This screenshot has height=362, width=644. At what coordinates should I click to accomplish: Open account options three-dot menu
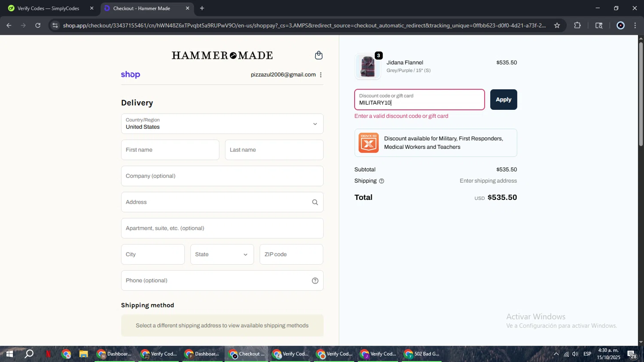pos(321,75)
